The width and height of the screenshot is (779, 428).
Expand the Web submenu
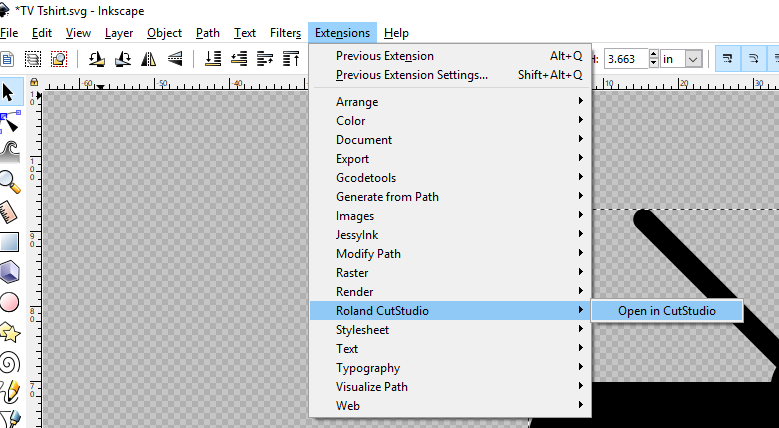click(x=450, y=406)
